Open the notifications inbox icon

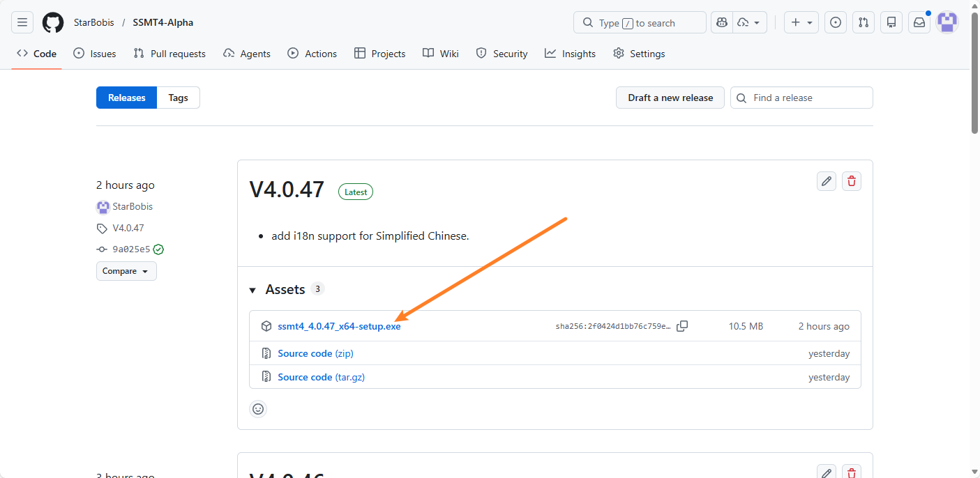pos(919,22)
